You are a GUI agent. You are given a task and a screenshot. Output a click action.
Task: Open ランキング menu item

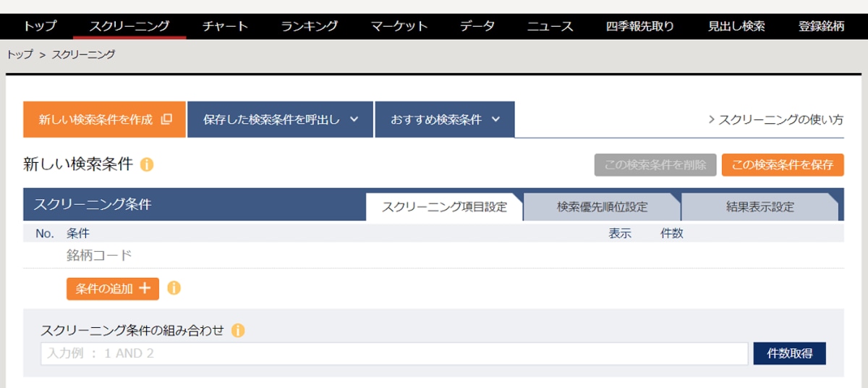point(309,27)
